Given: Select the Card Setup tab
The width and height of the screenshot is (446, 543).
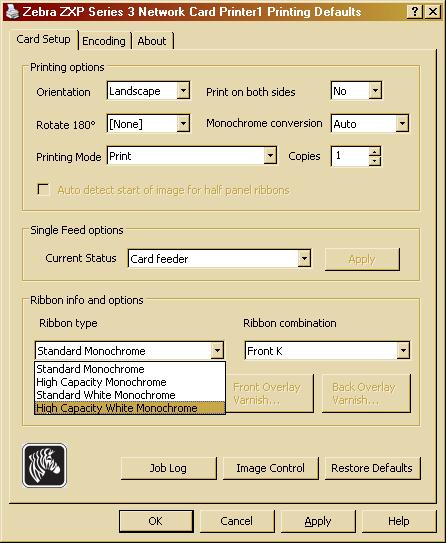Looking at the screenshot, I should [43, 39].
